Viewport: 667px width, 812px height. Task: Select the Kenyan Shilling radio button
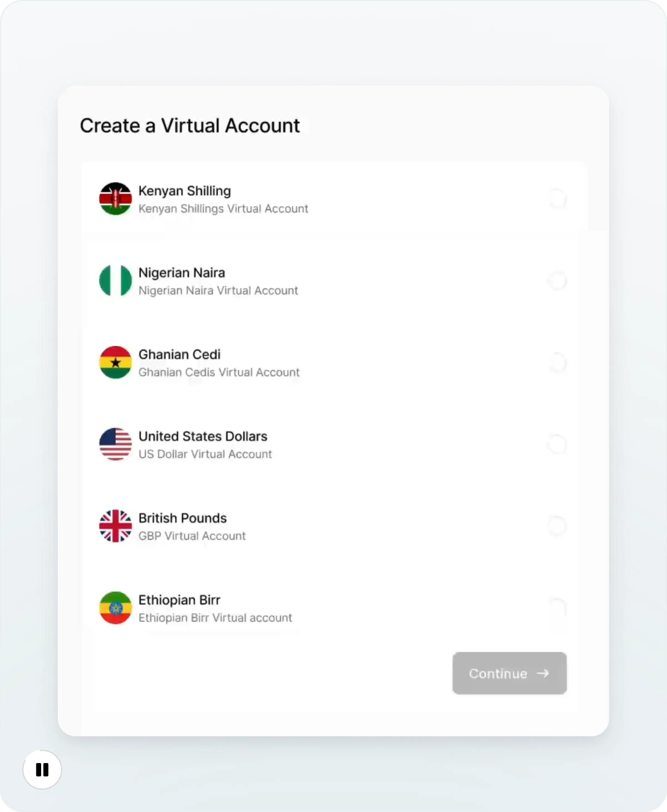558,199
